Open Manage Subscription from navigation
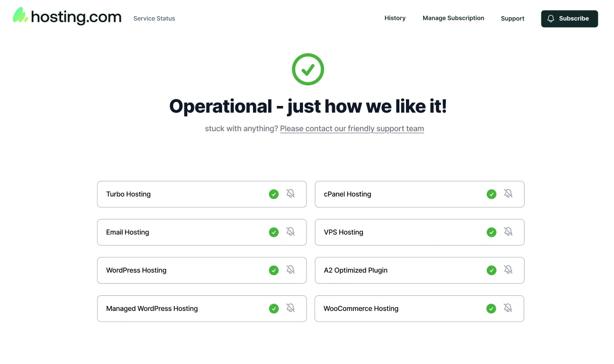 pos(453,18)
